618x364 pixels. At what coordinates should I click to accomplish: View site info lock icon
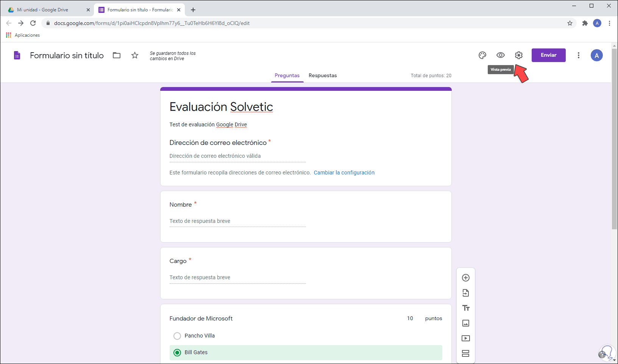(x=48, y=23)
